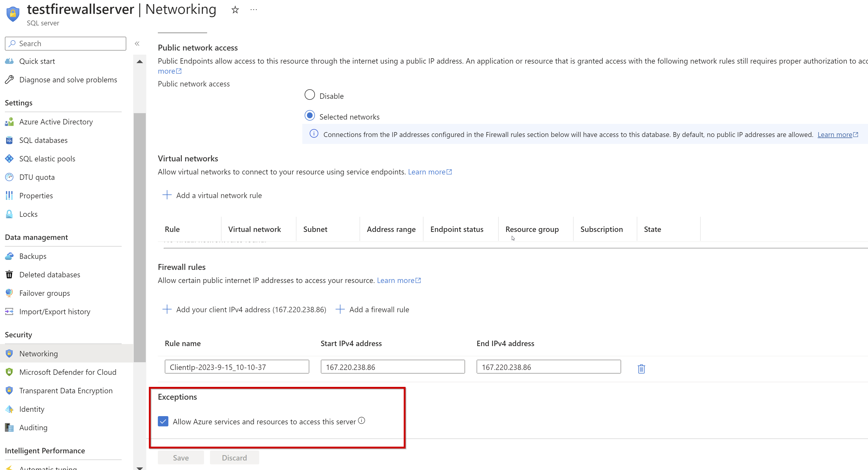Open Learn more link in Virtual networks
The height and width of the screenshot is (470, 868).
[430, 172]
